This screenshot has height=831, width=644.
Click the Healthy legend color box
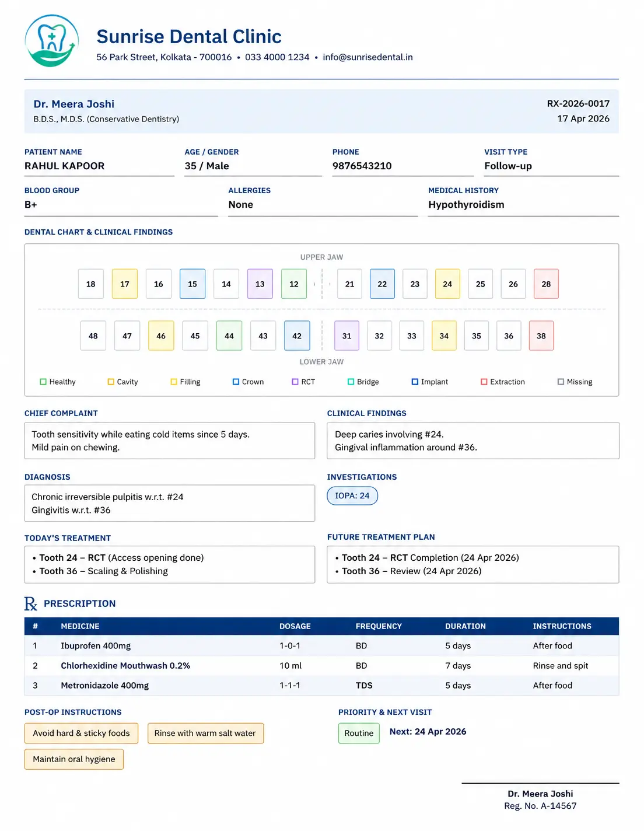coord(43,382)
